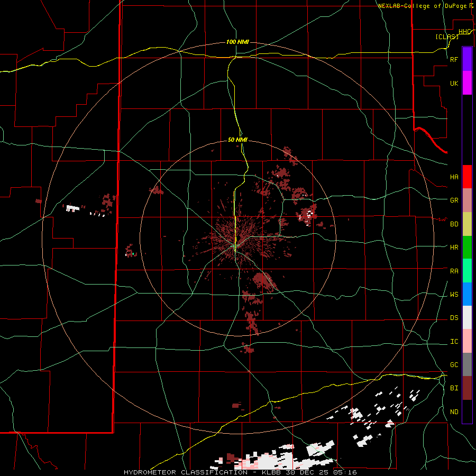This screenshot has width=476, height=476.
Task: Select the 'BD' legend label text
Action: point(454,224)
